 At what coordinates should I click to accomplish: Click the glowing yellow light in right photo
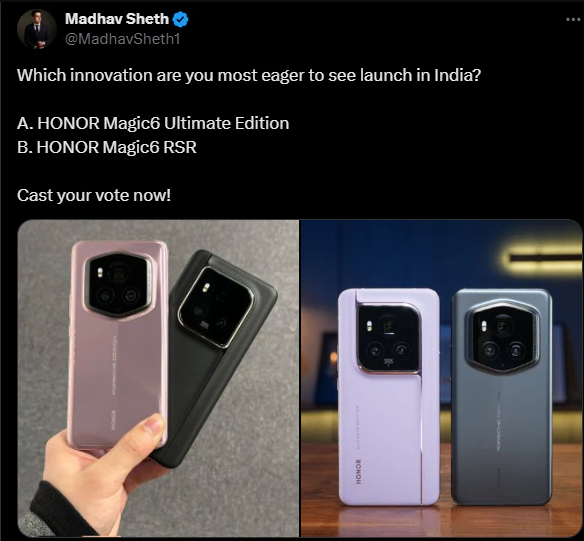(x=542, y=258)
